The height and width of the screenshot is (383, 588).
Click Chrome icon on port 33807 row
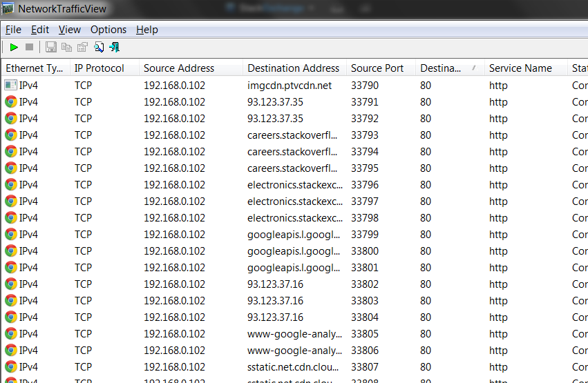[10, 366]
